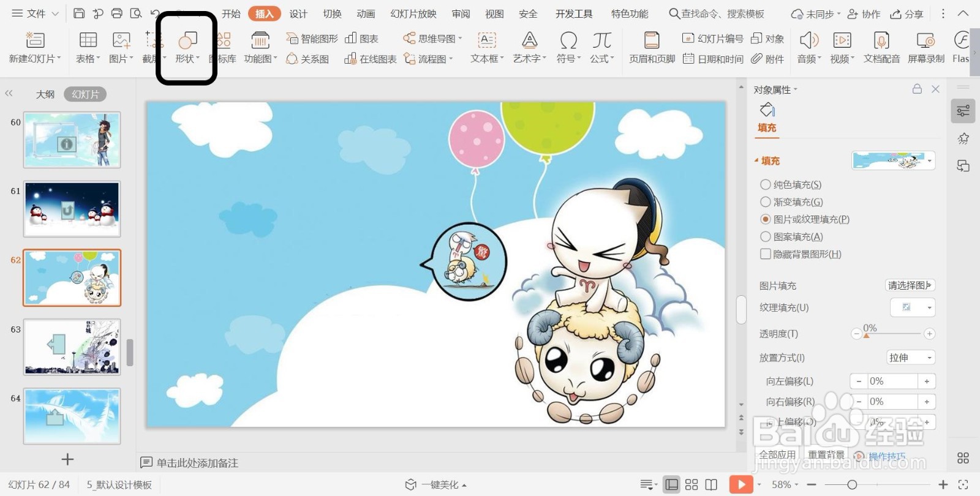Viewport: 980px width, 496px height.
Task: Toggle Hide Background Graphics checkbox
Action: (x=765, y=254)
